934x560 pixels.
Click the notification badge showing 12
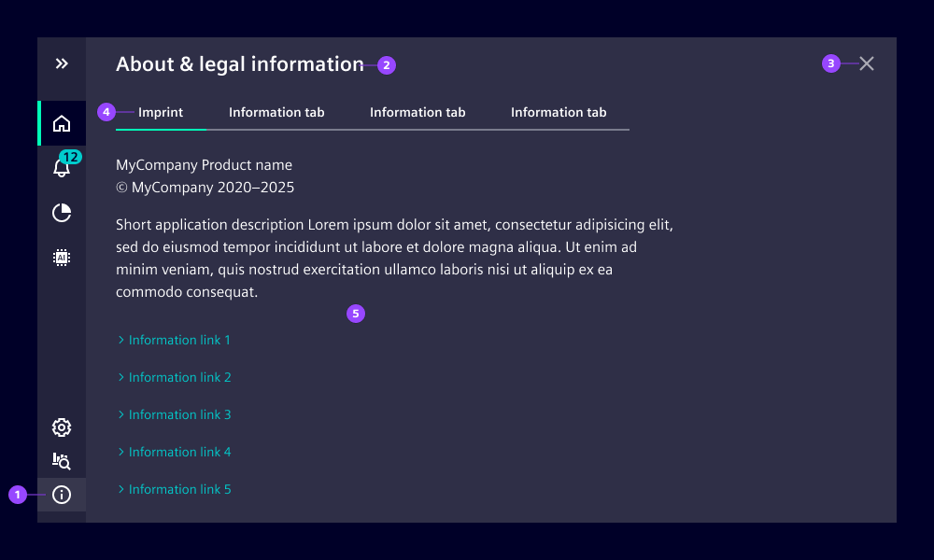(x=71, y=158)
